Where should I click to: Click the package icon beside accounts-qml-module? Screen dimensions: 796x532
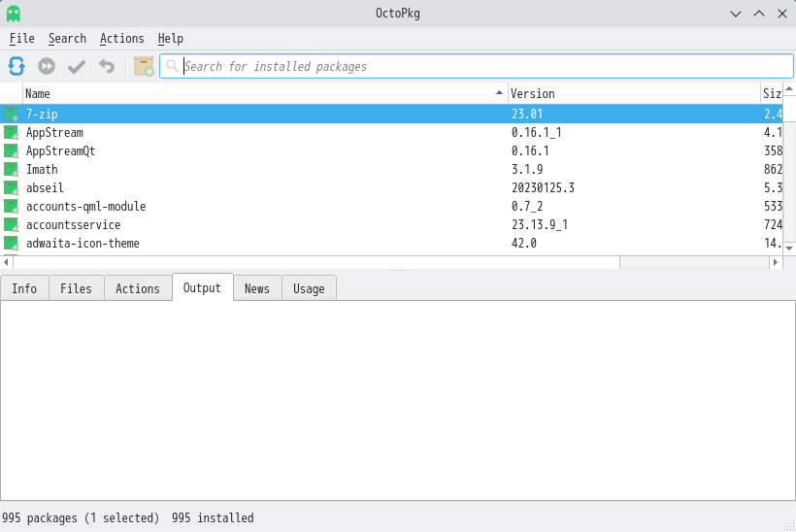[12, 206]
